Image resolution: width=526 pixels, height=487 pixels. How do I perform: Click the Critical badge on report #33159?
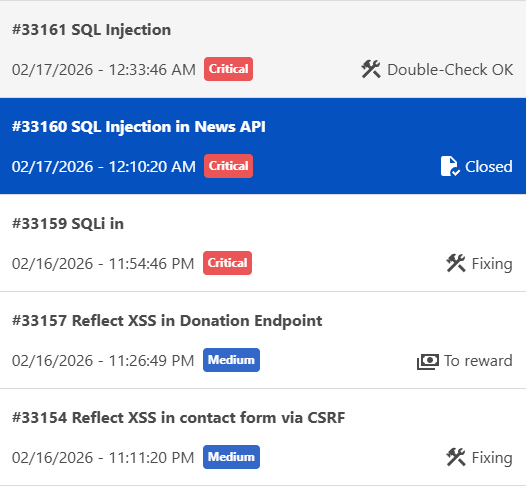227,263
